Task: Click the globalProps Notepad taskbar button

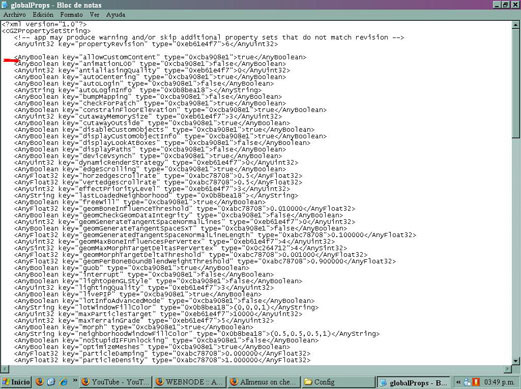Action: click(x=413, y=382)
